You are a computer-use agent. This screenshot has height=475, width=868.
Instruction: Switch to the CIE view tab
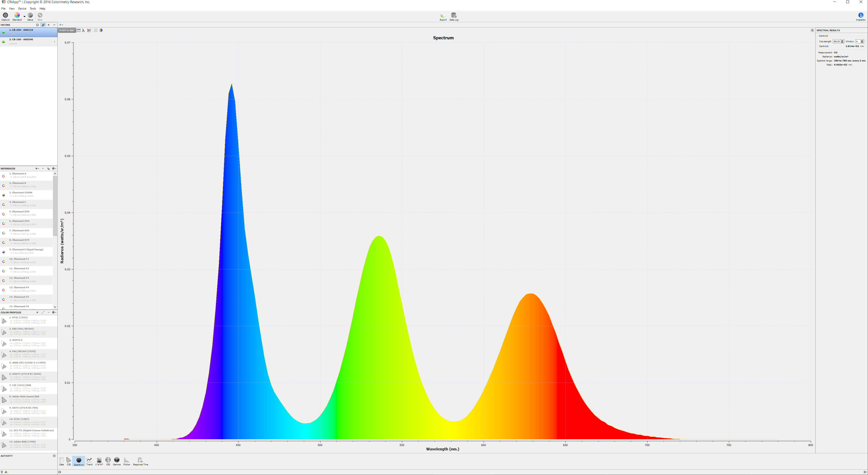pos(69,461)
